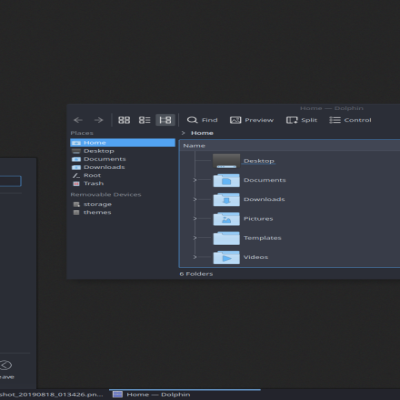400x400 pixels.
Task: Select the details tree view mode
Action: click(x=165, y=120)
